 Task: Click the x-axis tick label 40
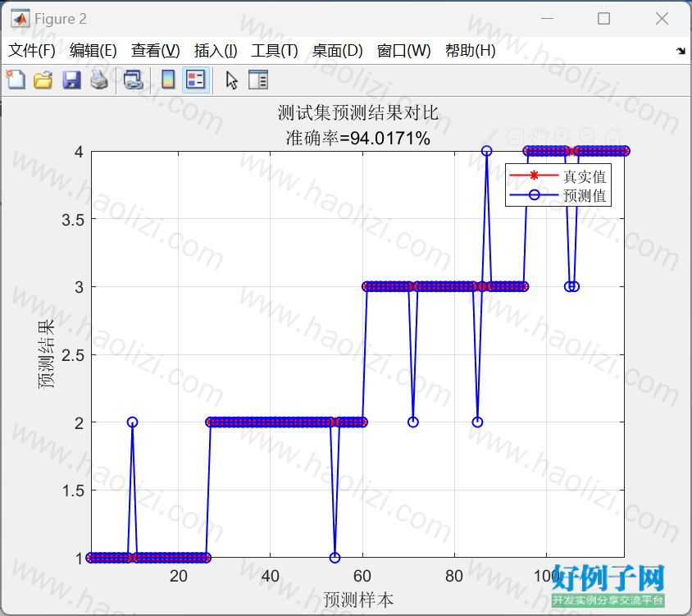tap(270, 576)
